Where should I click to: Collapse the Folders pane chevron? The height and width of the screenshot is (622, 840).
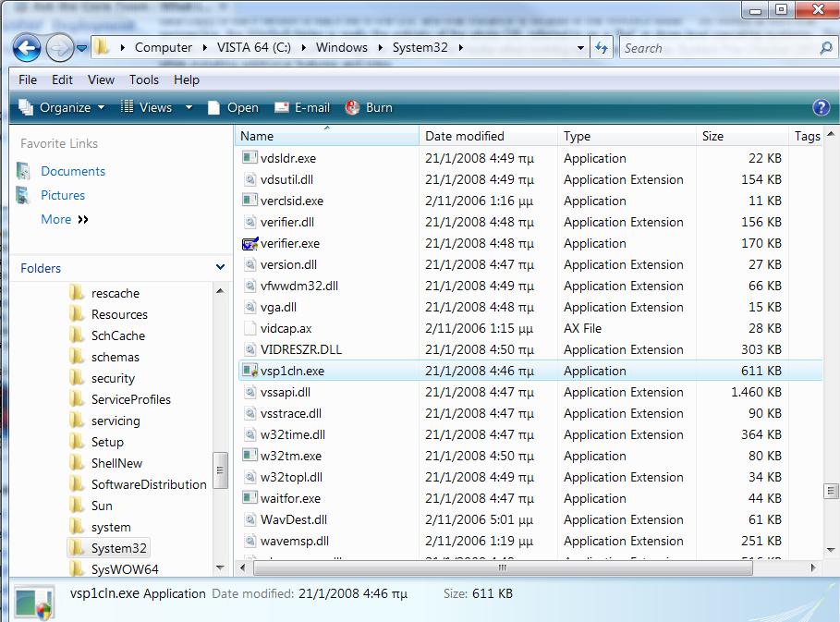click(220, 267)
